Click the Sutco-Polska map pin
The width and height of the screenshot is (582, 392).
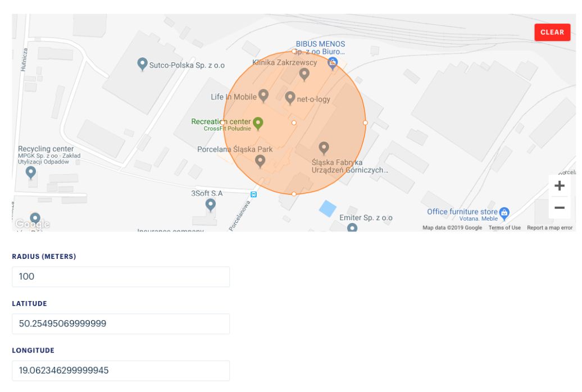click(x=143, y=63)
